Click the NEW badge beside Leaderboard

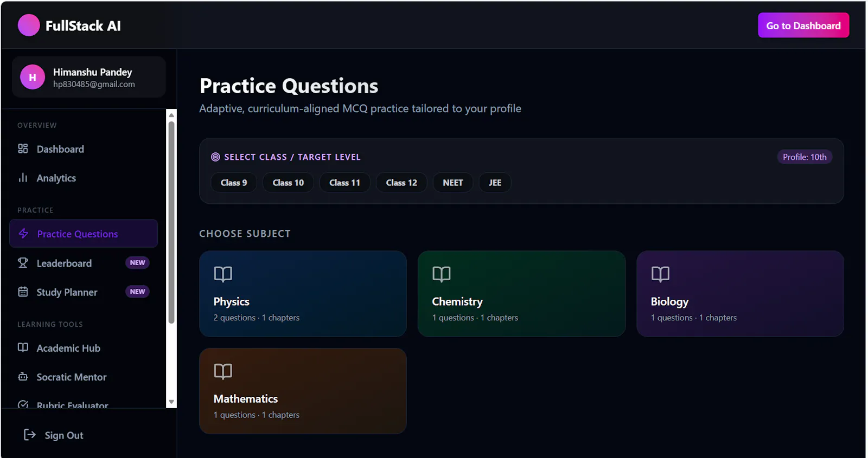[137, 263]
